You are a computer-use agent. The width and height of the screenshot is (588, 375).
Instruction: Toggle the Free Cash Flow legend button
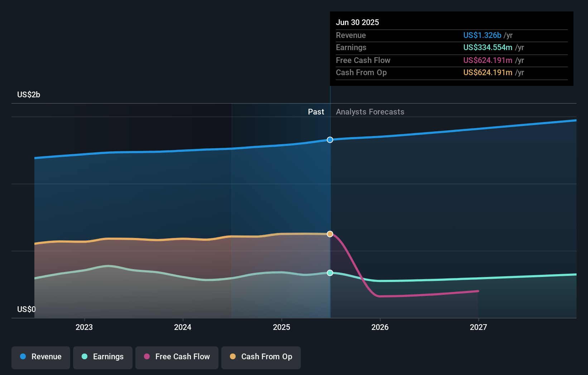[x=177, y=357]
